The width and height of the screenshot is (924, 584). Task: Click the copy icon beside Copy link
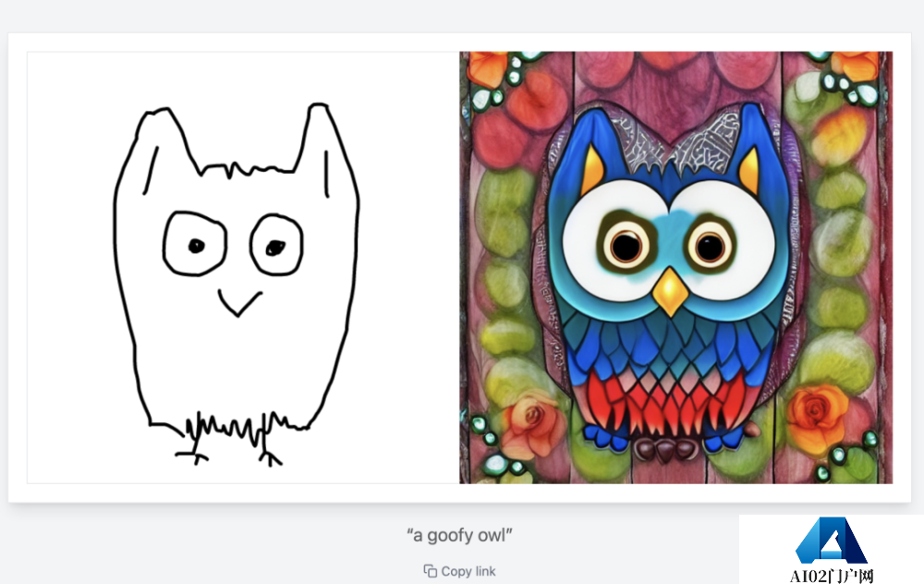pos(431,571)
